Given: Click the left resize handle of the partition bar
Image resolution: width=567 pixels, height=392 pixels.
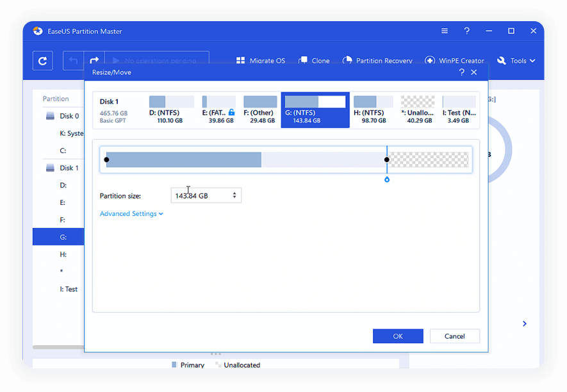Looking at the screenshot, I should (x=106, y=159).
